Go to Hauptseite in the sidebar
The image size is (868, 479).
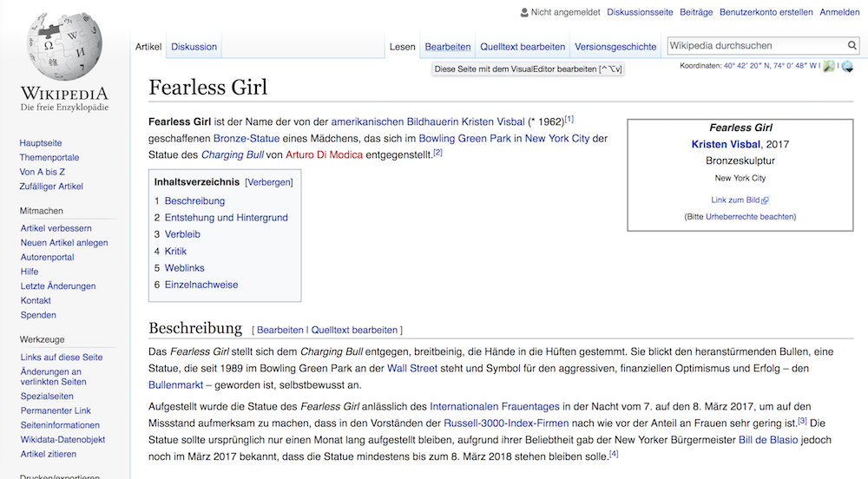coord(41,142)
